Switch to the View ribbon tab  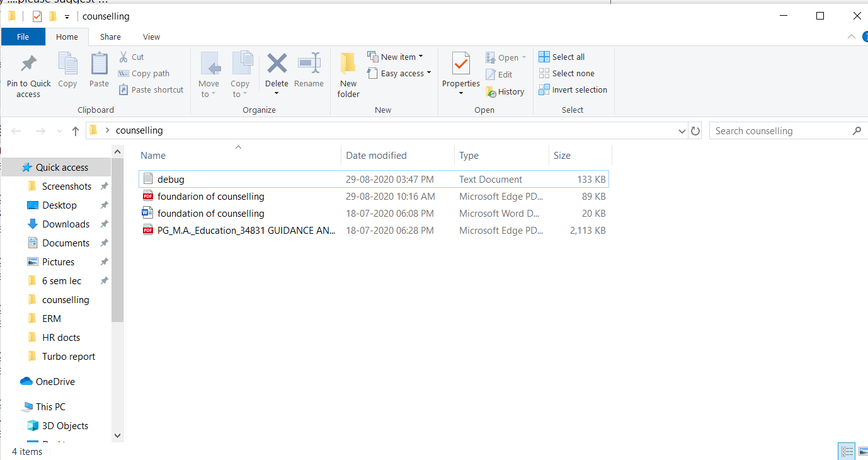151,37
